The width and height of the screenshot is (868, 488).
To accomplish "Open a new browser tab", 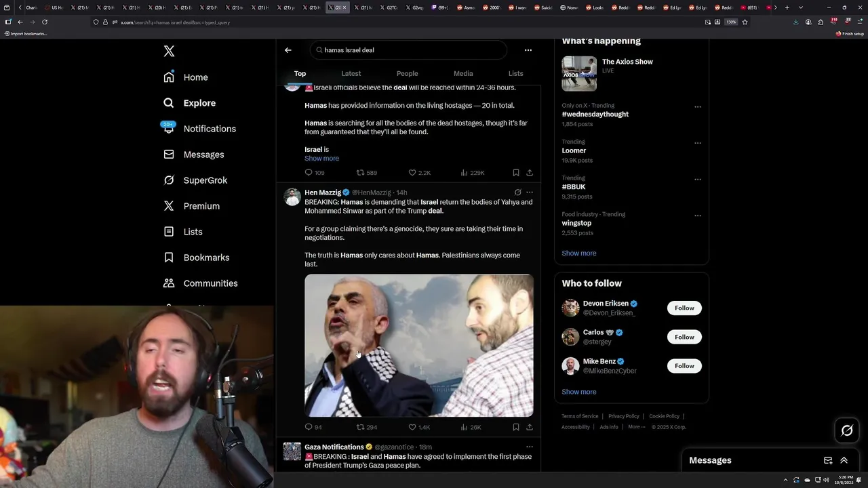I will pyautogui.click(x=787, y=7).
